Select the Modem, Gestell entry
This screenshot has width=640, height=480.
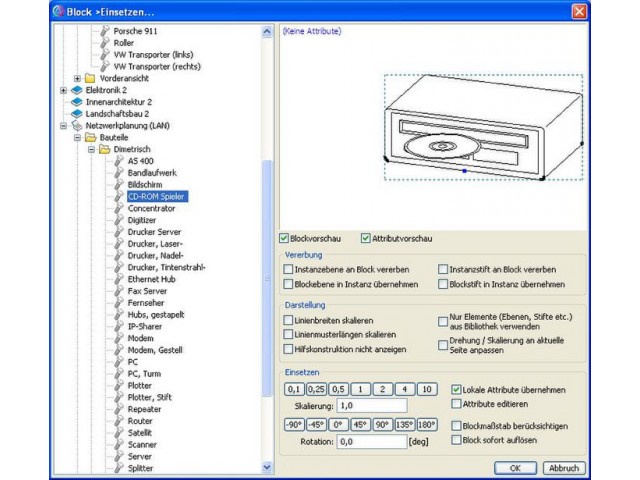(155, 350)
